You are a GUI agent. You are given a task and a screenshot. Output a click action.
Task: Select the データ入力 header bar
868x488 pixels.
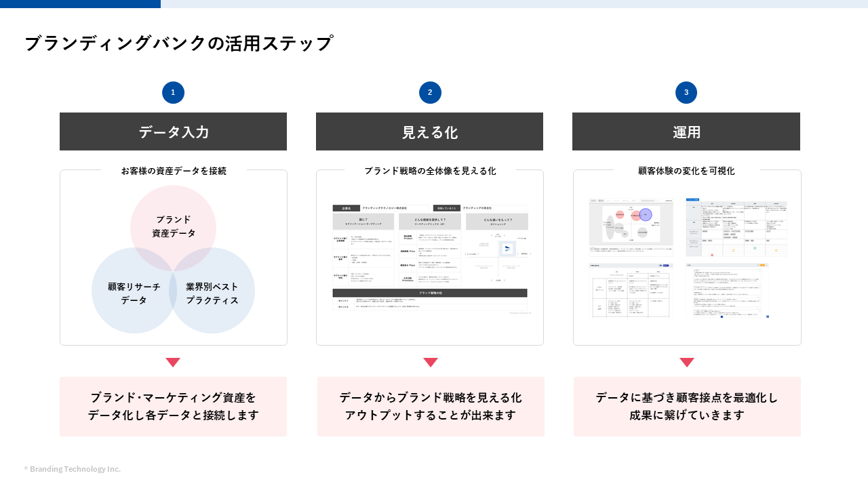(173, 131)
